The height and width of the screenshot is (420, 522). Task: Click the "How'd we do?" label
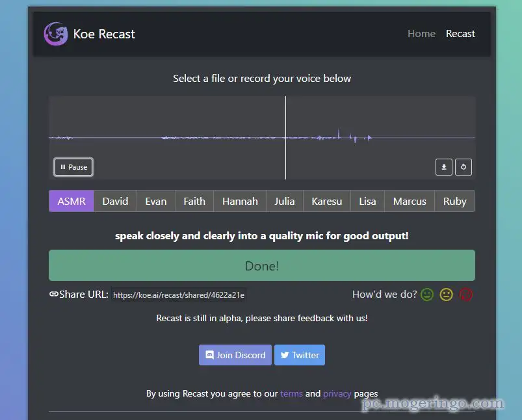coord(384,295)
